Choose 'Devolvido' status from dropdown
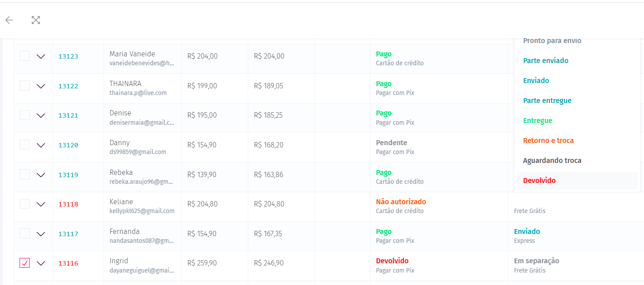The image size is (644, 285). coord(539,181)
